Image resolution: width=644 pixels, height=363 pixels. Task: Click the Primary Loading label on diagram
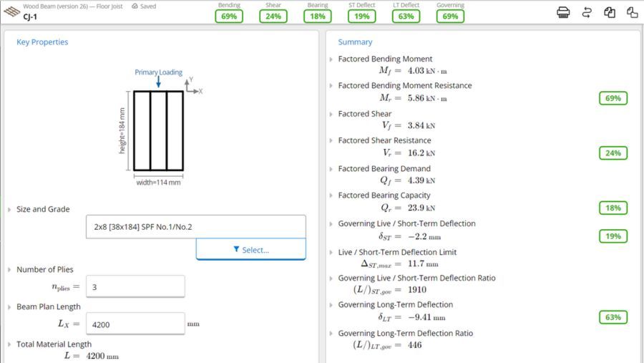[x=159, y=72]
